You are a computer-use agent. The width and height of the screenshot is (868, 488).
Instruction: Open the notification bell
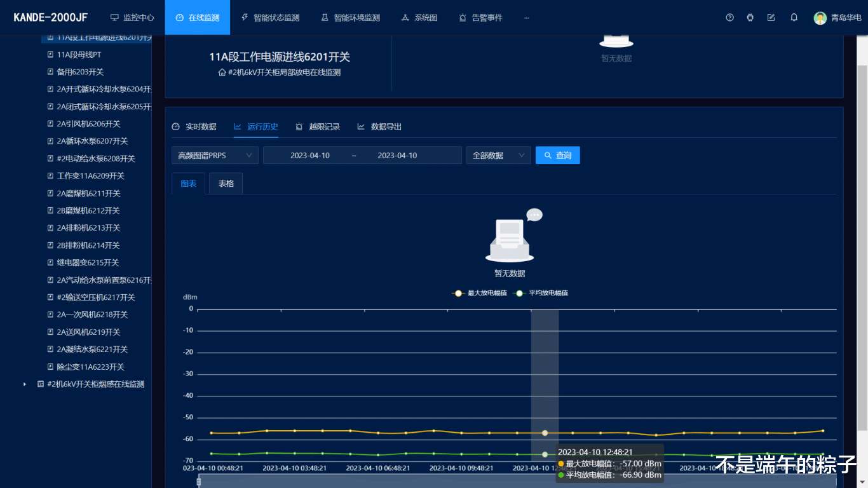tap(794, 18)
